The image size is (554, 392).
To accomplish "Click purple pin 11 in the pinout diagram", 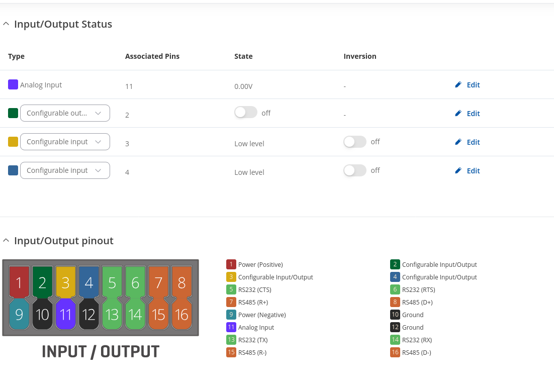I will click(65, 315).
